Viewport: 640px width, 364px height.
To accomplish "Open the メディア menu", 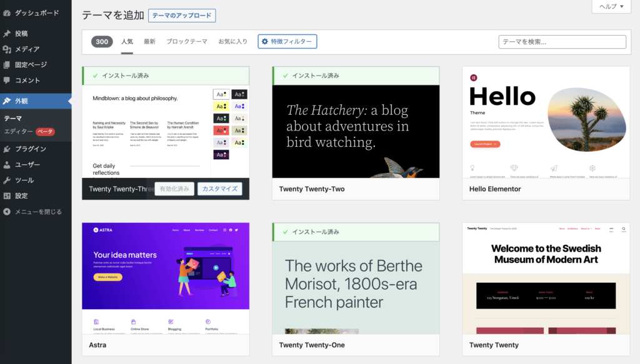I will click(x=36, y=49).
